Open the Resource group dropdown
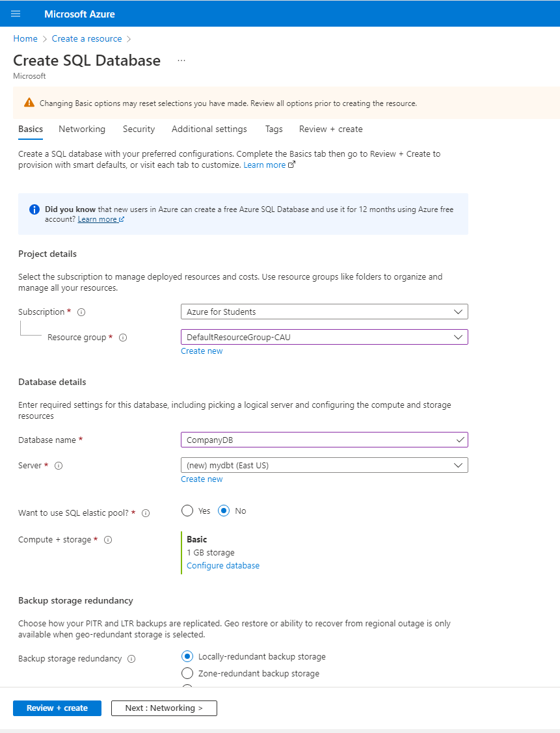Image resolution: width=560 pixels, height=733 pixels. [x=325, y=337]
